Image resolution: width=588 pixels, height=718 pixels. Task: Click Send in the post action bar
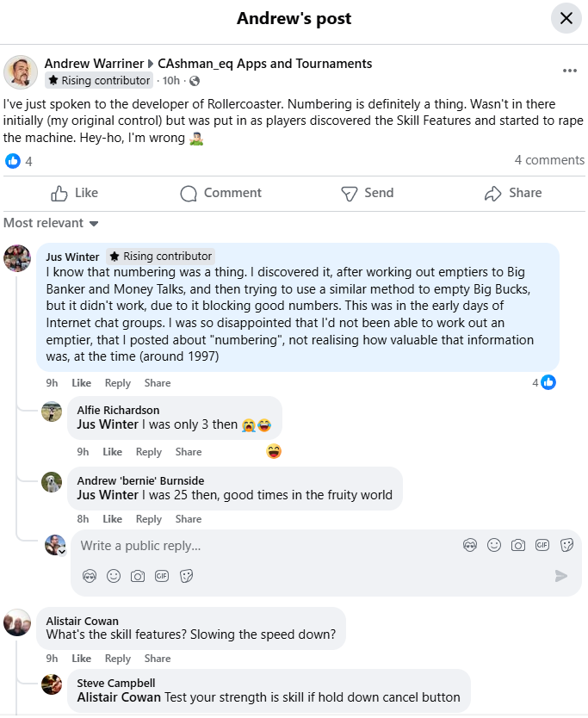pyautogui.click(x=367, y=193)
